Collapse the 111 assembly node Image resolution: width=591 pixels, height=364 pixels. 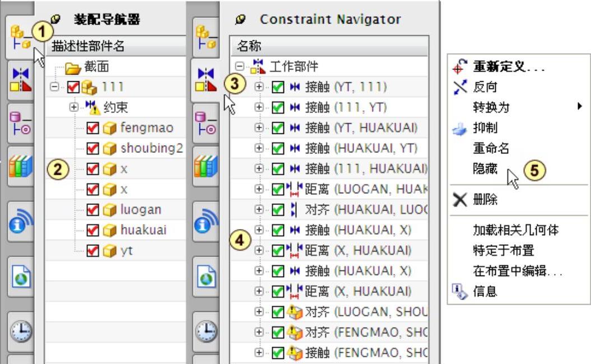pyautogui.click(x=54, y=87)
